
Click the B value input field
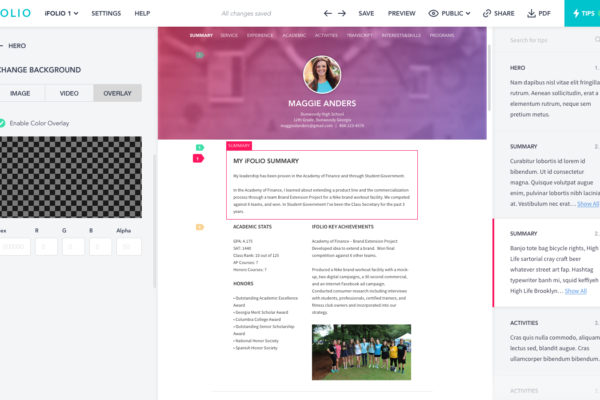pyautogui.click(x=100, y=247)
